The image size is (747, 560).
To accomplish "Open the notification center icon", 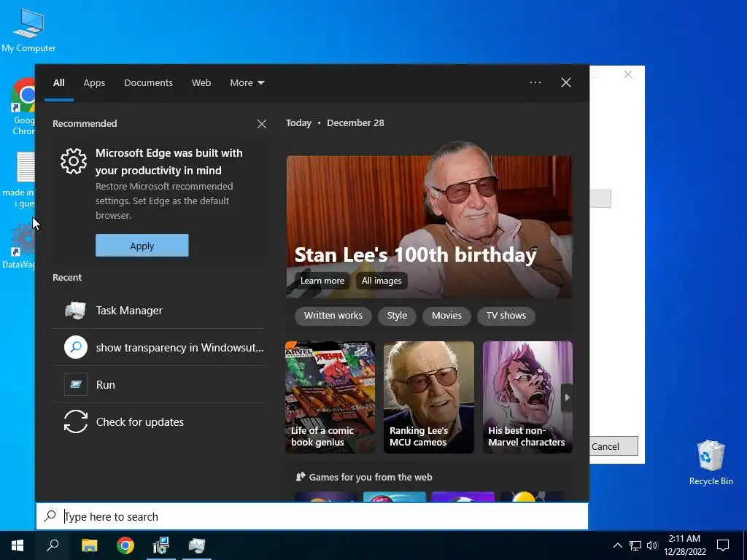I will [723, 545].
